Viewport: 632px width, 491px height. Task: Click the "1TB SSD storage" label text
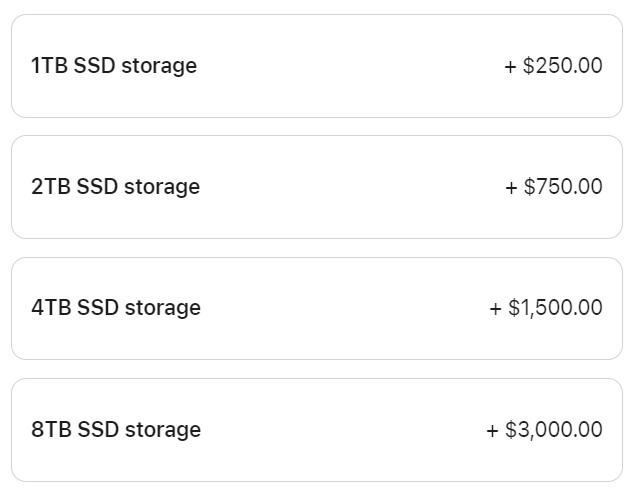(114, 66)
